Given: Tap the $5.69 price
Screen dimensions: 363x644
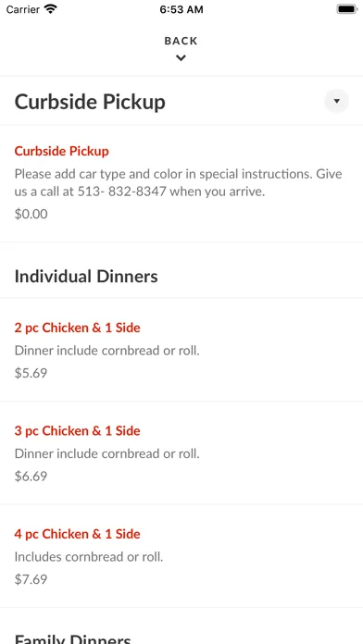Looking at the screenshot, I should (x=31, y=373).
